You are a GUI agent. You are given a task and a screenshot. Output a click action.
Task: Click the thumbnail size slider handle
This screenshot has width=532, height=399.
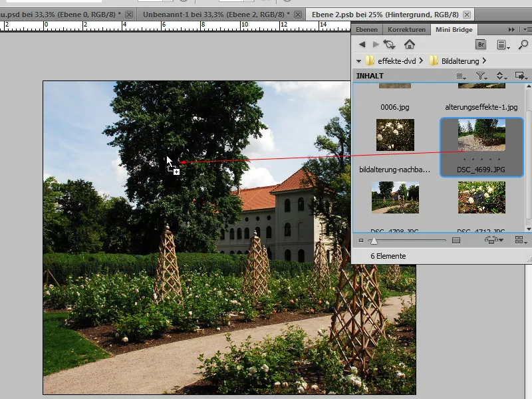[x=374, y=240]
